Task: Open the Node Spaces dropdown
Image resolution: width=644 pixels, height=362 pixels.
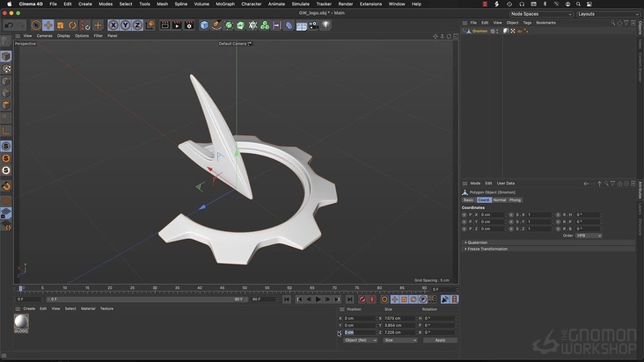Action: coord(541,14)
